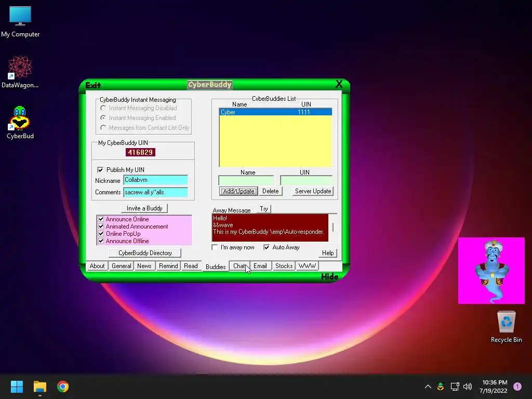This screenshot has width=532, height=399.
Task: Open Help in CyberBuddy
Action: click(328, 253)
